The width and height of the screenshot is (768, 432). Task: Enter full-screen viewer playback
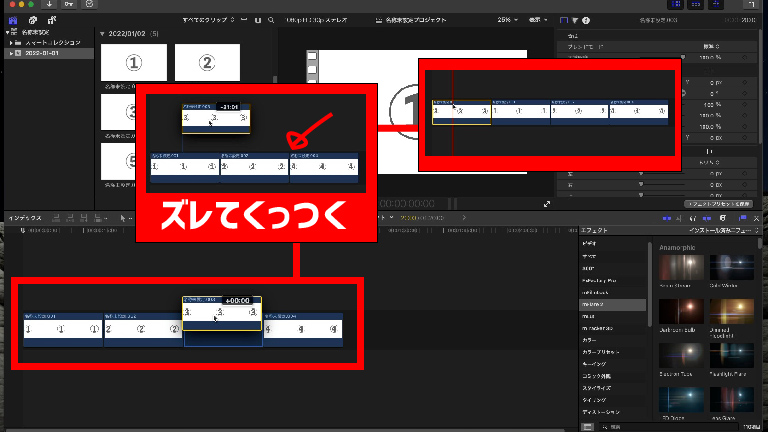(x=547, y=204)
